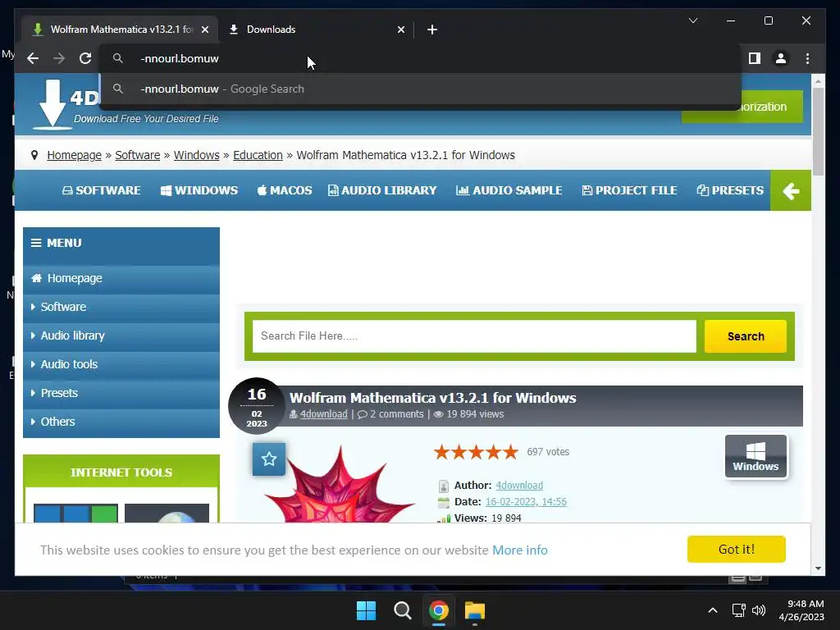The width and height of the screenshot is (840, 630).
Task: Expand Others in sidebar menu
Action: [121, 422]
